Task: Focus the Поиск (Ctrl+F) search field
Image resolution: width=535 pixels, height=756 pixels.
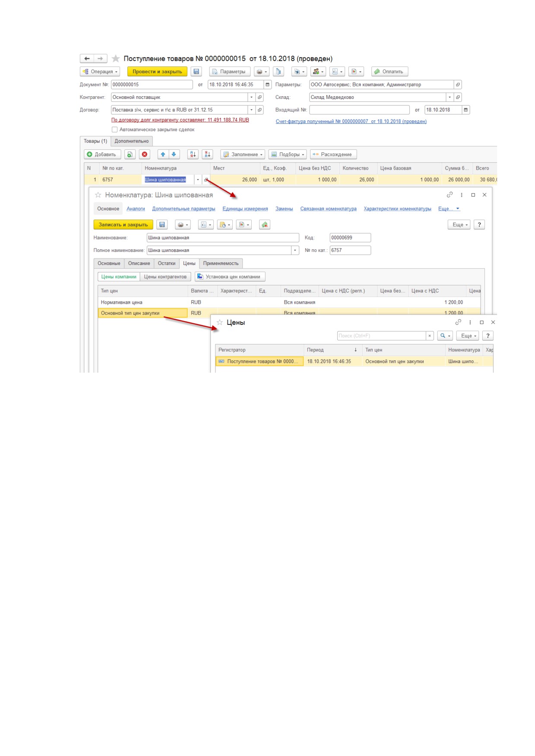Action: click(x=382, y=336)
